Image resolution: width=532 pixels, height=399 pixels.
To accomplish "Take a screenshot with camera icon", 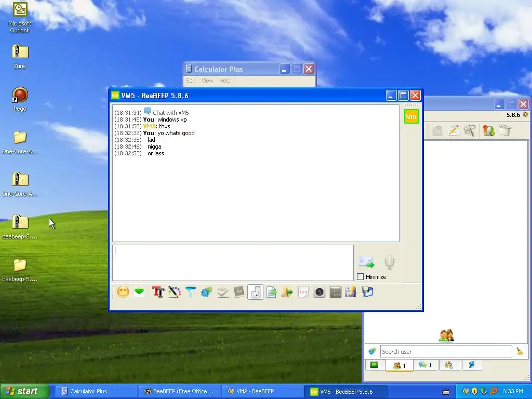I will [x=320, y=292].
